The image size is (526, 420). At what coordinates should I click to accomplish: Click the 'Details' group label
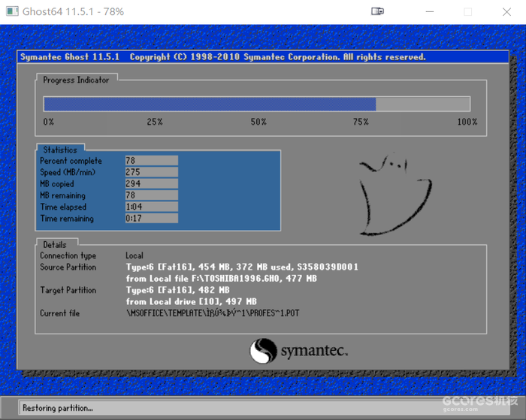click(55, 244)
